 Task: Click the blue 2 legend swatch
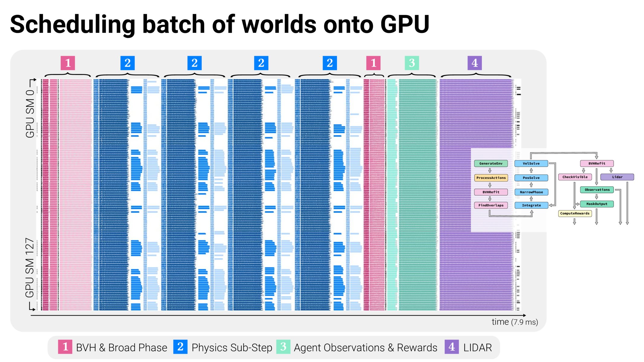180,347
